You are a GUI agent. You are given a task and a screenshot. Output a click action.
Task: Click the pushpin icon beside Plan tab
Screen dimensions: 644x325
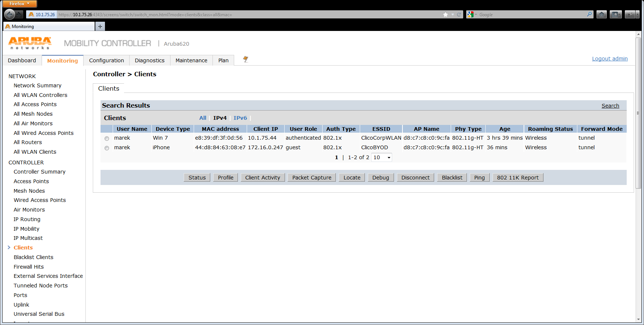246,59
